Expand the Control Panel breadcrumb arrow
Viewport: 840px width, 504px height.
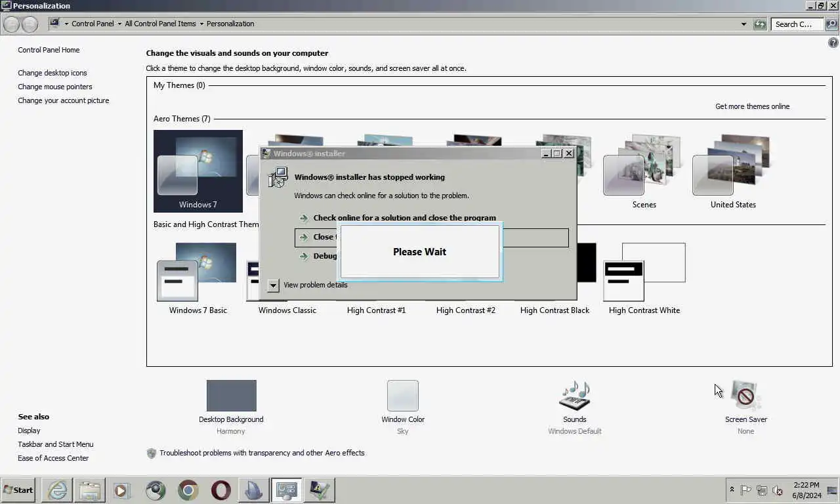119,24
